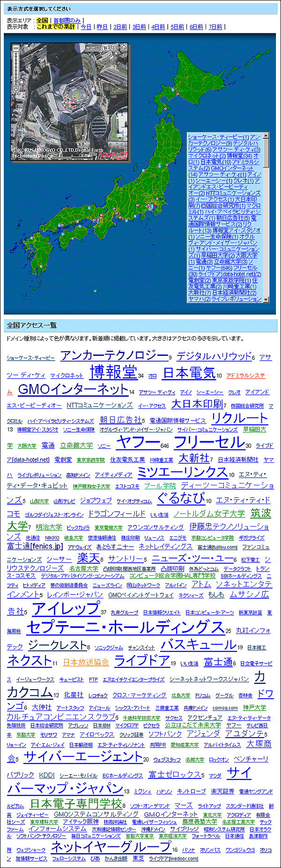Screen dimensions: 281x868
Task: Click the 楽天 tag link
Action: click(89, 558)
